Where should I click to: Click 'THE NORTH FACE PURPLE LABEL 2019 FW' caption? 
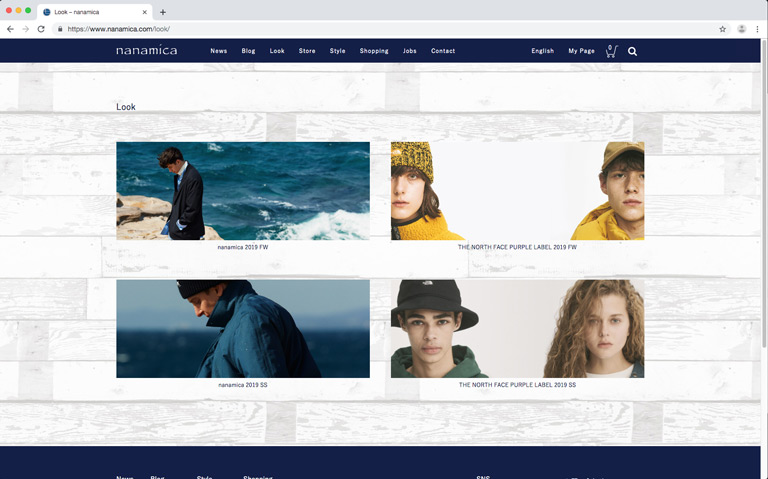pyautogui.click(x=517, y=247)
